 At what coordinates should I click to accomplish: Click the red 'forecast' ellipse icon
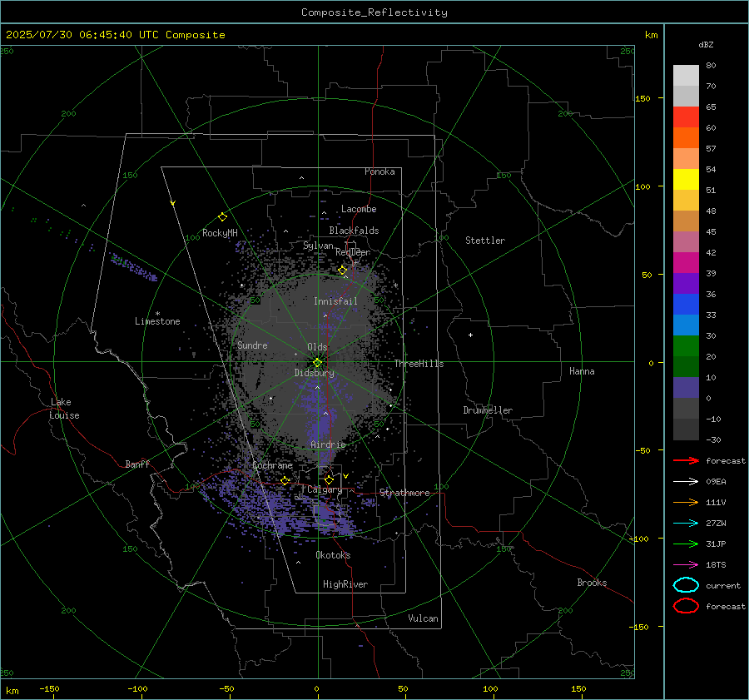(x=686, y=606)
